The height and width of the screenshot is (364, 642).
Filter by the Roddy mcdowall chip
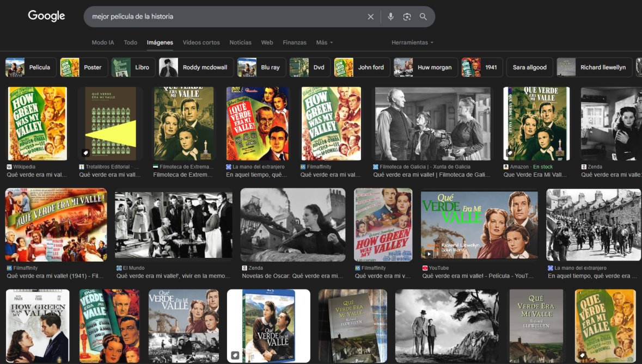pyautogui.click(x=196, y=67)
